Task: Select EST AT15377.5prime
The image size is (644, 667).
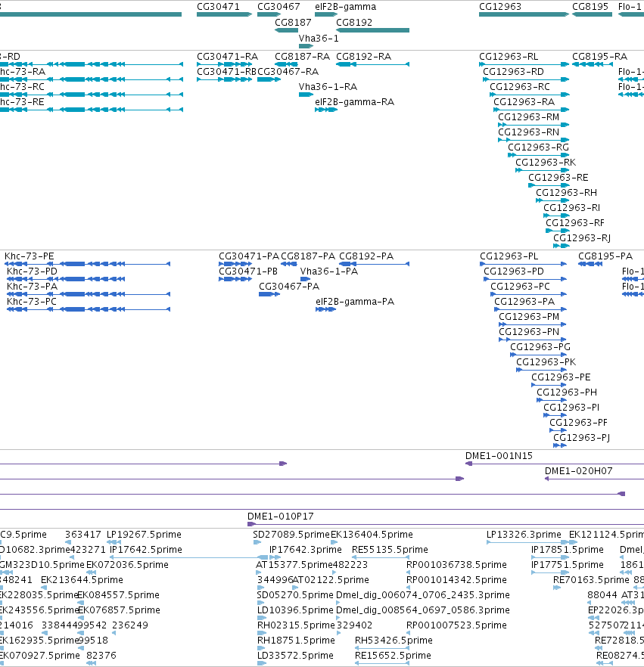Action: (x=258, y=572)
